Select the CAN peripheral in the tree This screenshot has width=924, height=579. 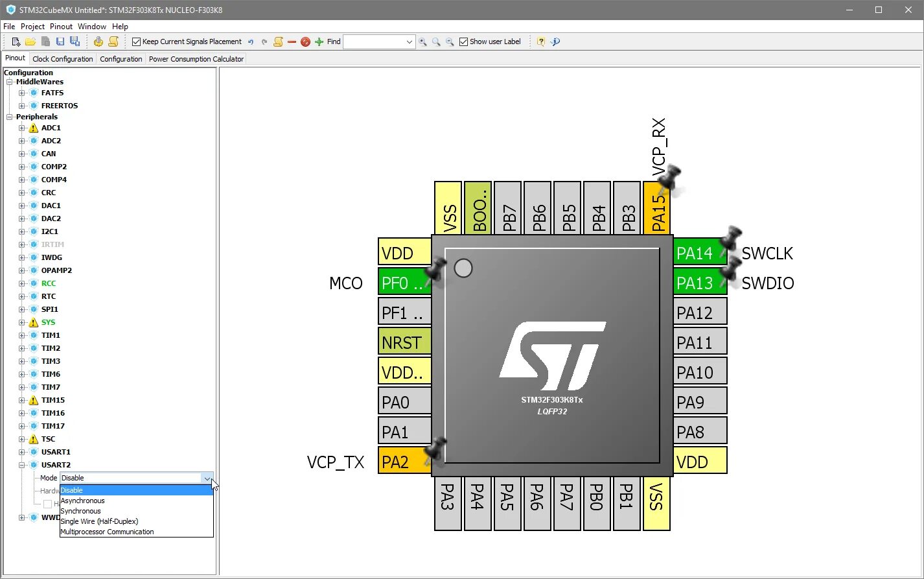(49, 154)
